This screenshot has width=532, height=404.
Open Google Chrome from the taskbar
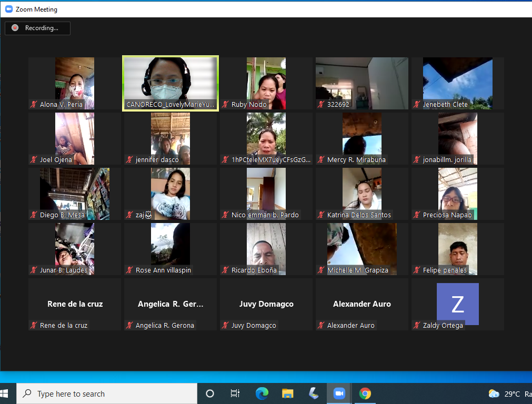click(365, 393)
